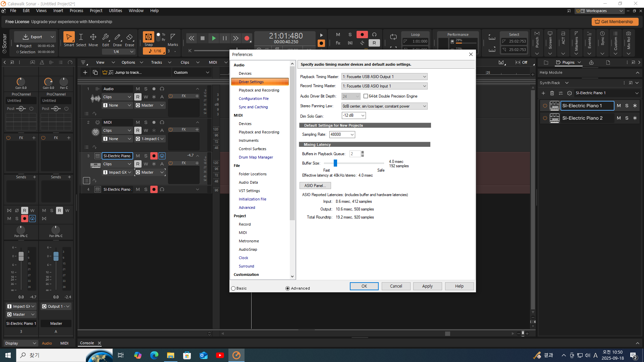Mute SI-Electric Piano 2 in Synth Rack
Image resolution: width=644 pixels, height=362 pixels.
pyautogui.click(x=619, y=118)
